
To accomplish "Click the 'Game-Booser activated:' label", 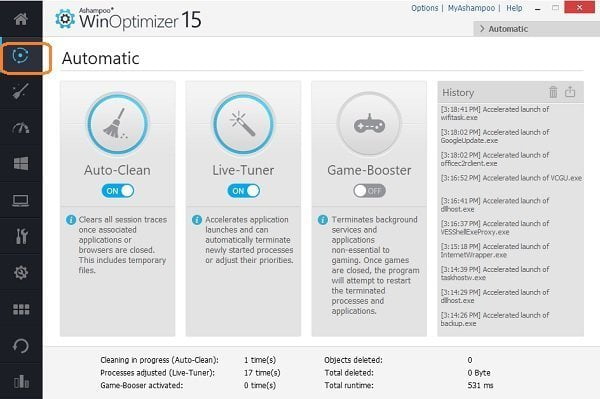I will pyautogui.click(x=142, y=385).
